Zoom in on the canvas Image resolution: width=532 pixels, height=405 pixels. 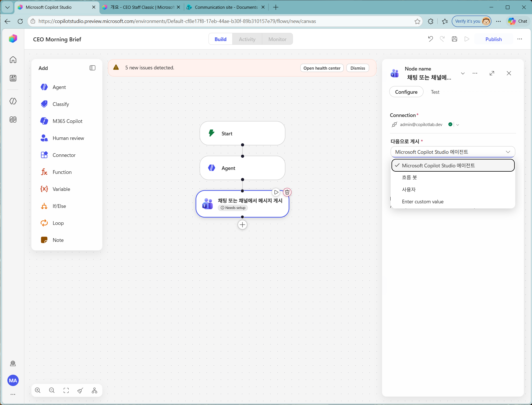coord(38,391)
